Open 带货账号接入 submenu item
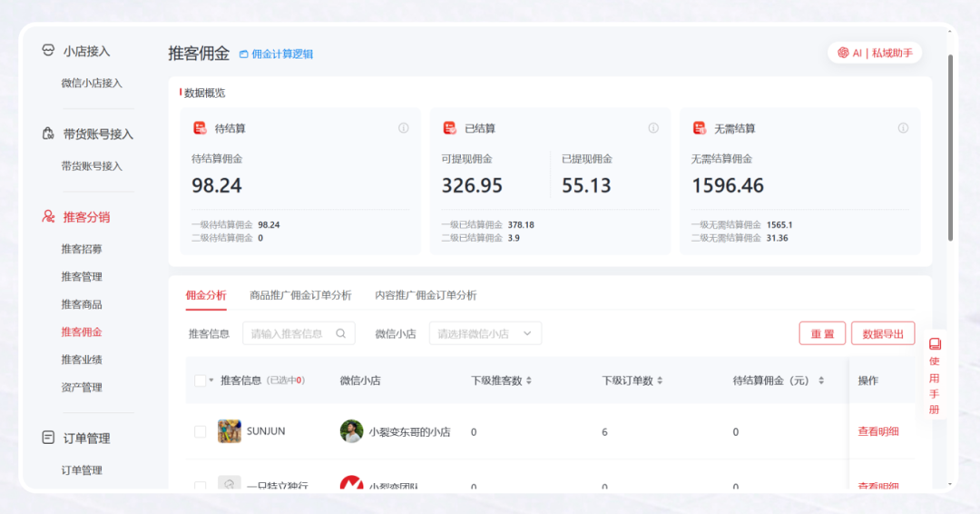The width and height of the screenshot is (980, 514). point(92,165)
